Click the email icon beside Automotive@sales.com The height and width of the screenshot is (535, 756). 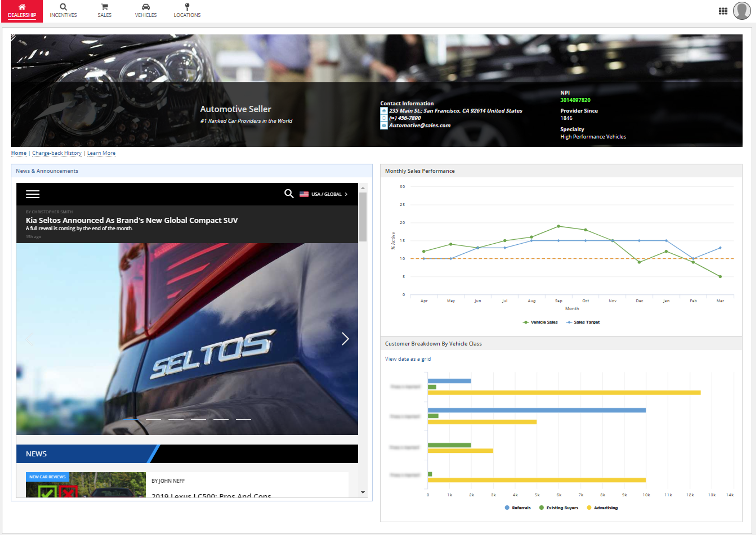pyautogui.click(x=384, y=126)
